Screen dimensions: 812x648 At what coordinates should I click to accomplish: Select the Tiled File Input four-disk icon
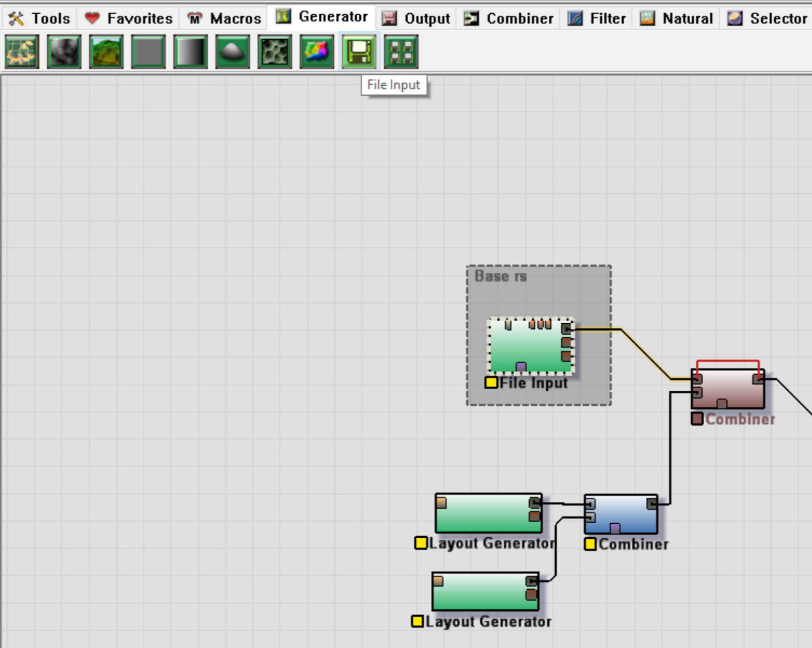coord(401,52)
